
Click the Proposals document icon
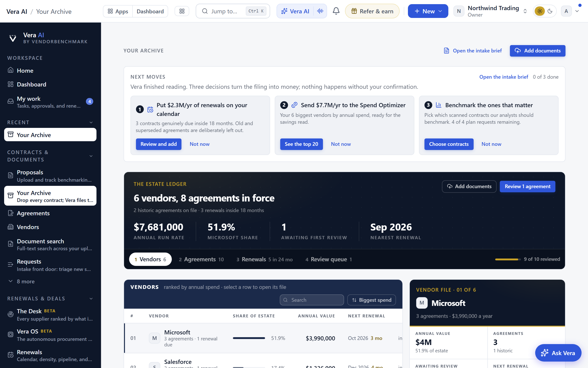(10, 175)
